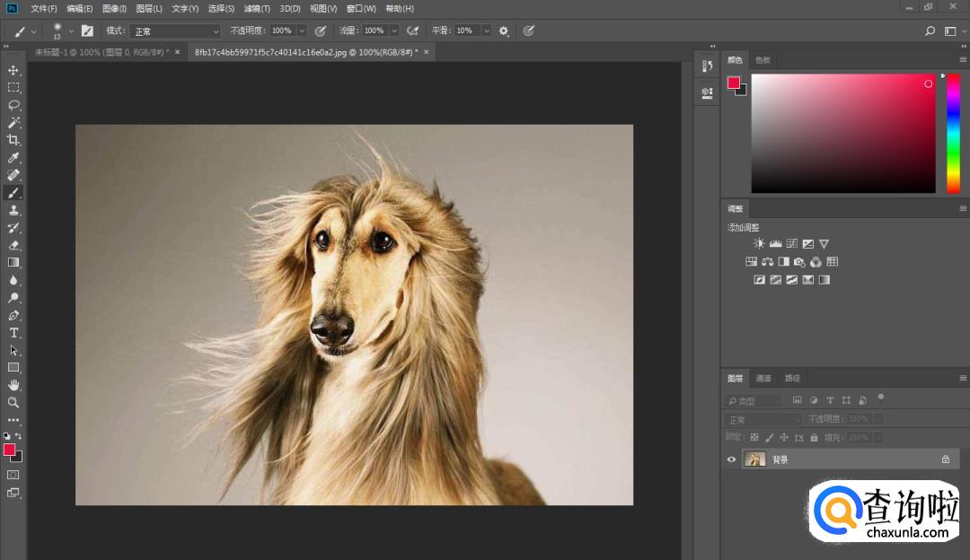Screen dimensions: 970x560
Task: Switch to the 通道 tab
Action: [x=763, y=378]
